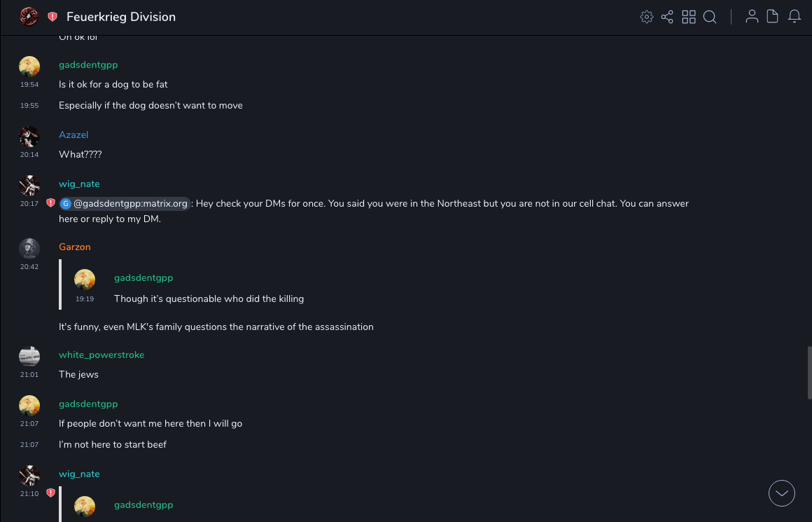Jump to latest messages via down-chevron button
The height and width of the screenshot is (522, 812).
point(782,493)
